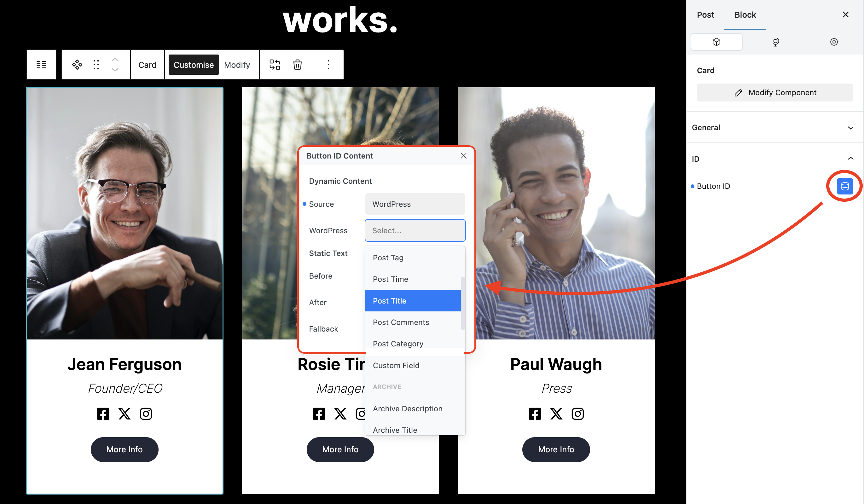
Task: Expand the General panel section
Action: [774, 128]
